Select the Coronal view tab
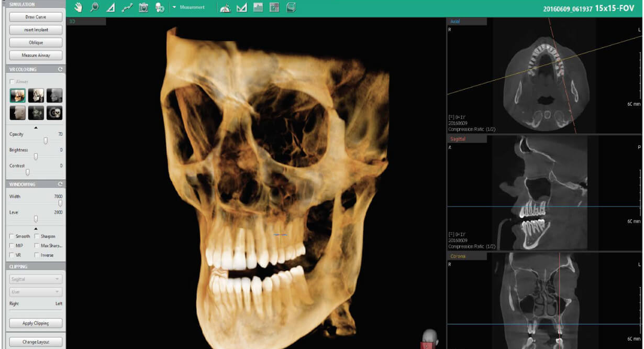644x349 pixels. (x=467, y=256)
